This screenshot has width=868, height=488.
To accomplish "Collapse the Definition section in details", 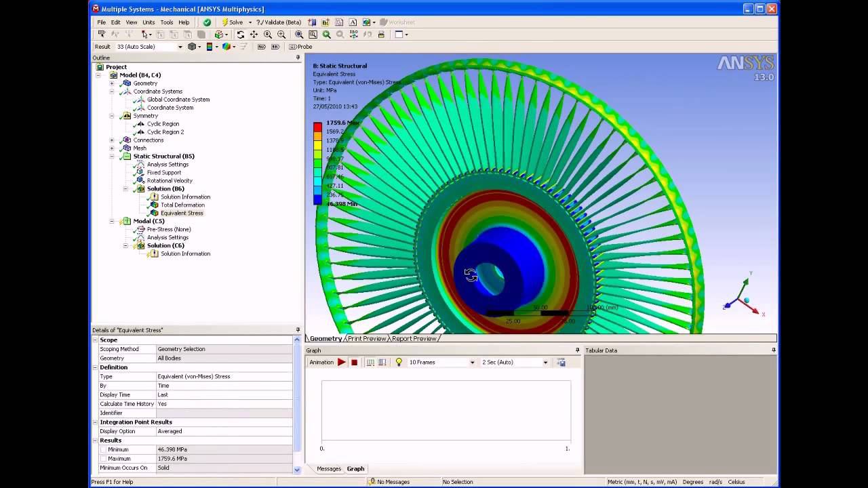I will [x=95, y=367].
